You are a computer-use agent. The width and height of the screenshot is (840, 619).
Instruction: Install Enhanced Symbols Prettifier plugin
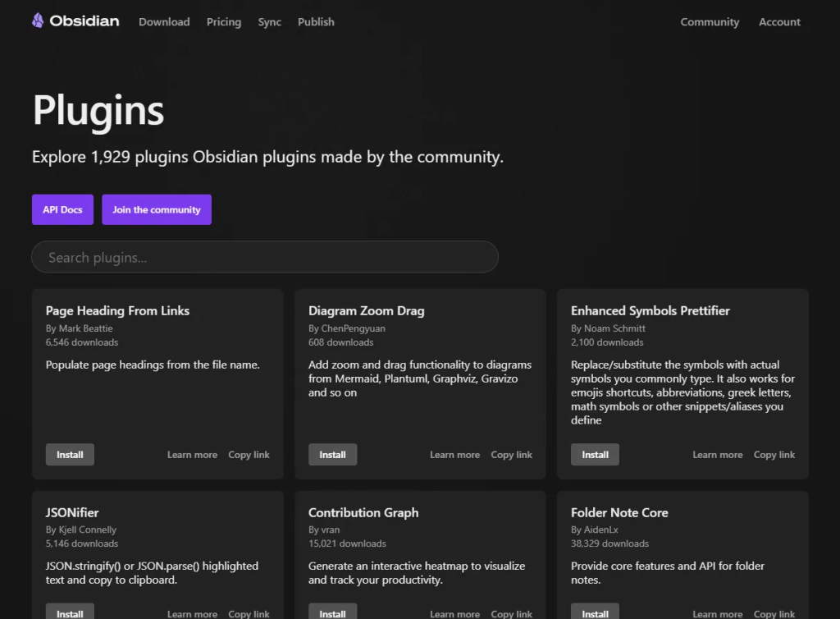click(596, 455)
